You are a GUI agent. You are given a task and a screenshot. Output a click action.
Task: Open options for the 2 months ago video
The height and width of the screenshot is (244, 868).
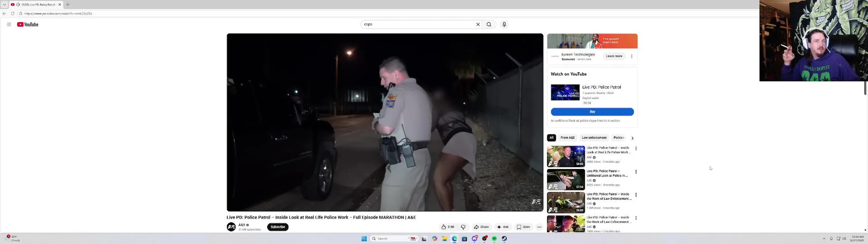[x=636, y=149]
